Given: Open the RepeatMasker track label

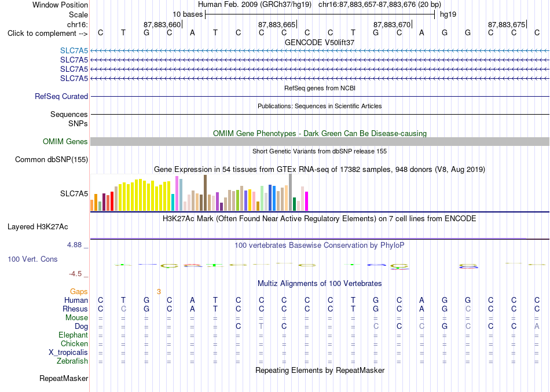Looking at the screenshot, I should (64, 378).
